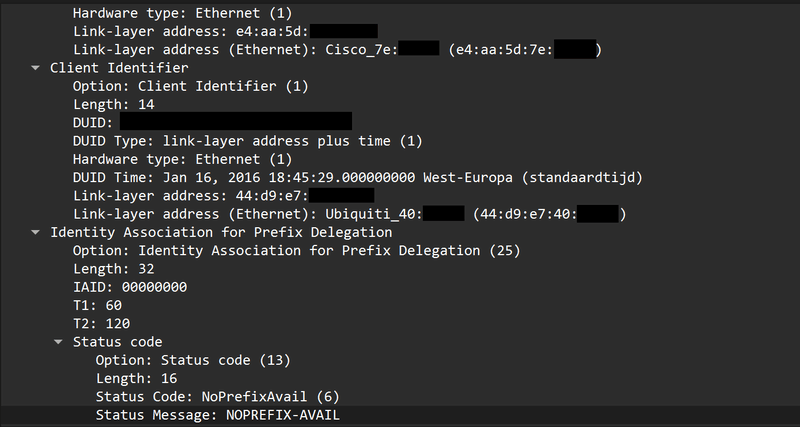The width and height of the screenshot is (800, 427).
Task: Select the Status Message NOPREFIX-AVAIL row
Action: coord(218,415)
